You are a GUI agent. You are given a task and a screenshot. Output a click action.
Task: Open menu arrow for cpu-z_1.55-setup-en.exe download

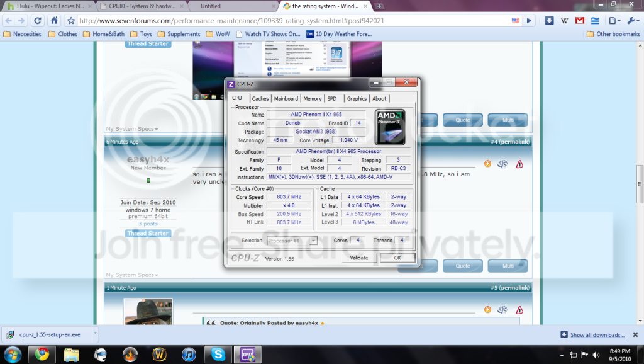pos(95,333)
